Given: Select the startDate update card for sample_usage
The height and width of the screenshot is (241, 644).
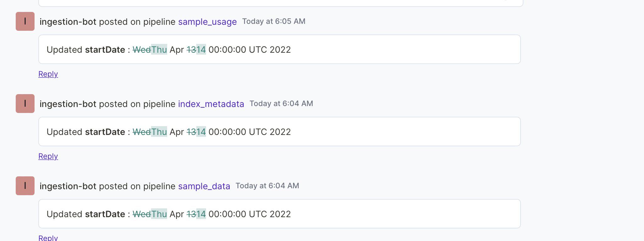Looking at the screenshot, I should click(x=279, y=49).
